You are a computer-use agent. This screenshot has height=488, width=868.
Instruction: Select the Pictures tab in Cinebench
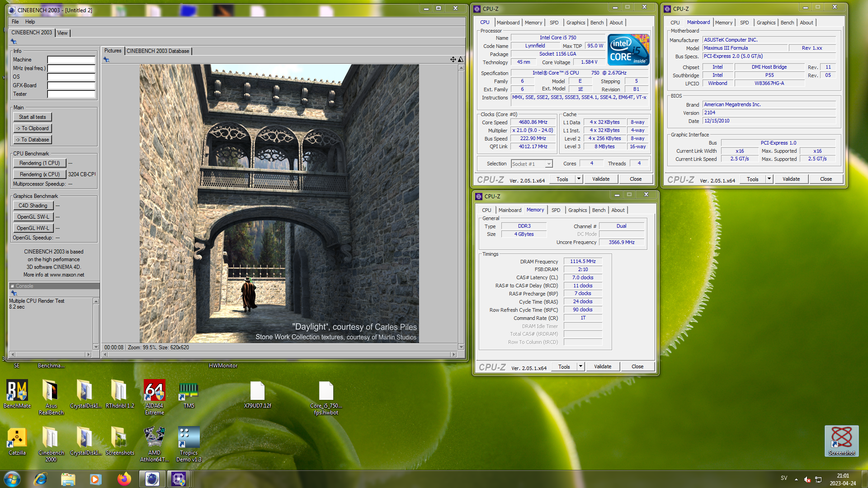click(113, 51)
